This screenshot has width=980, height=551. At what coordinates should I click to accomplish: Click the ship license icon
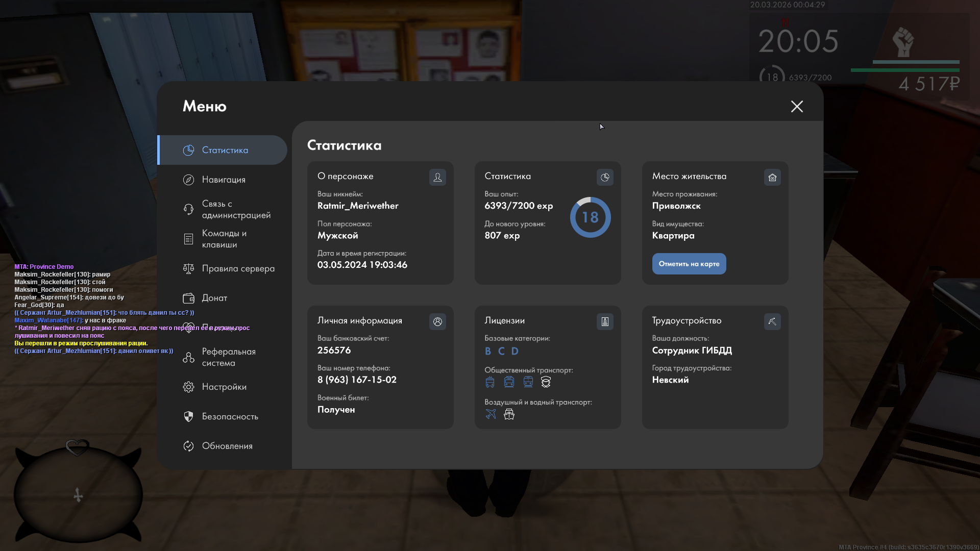click(509, 414)
